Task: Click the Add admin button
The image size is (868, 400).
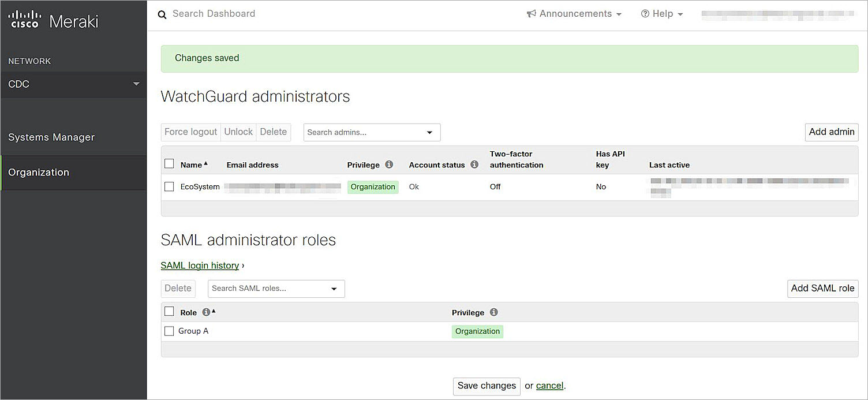Action: coord(831,132)
